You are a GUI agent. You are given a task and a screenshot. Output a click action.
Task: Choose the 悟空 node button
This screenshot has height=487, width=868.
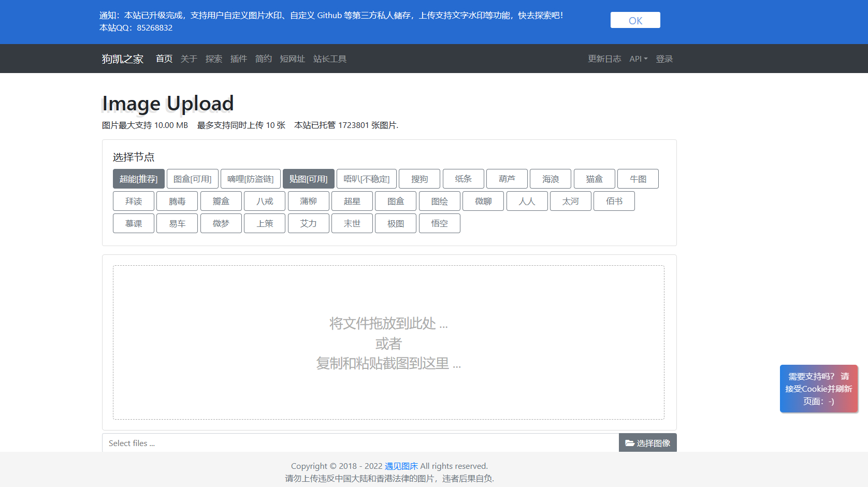point(440,223)
